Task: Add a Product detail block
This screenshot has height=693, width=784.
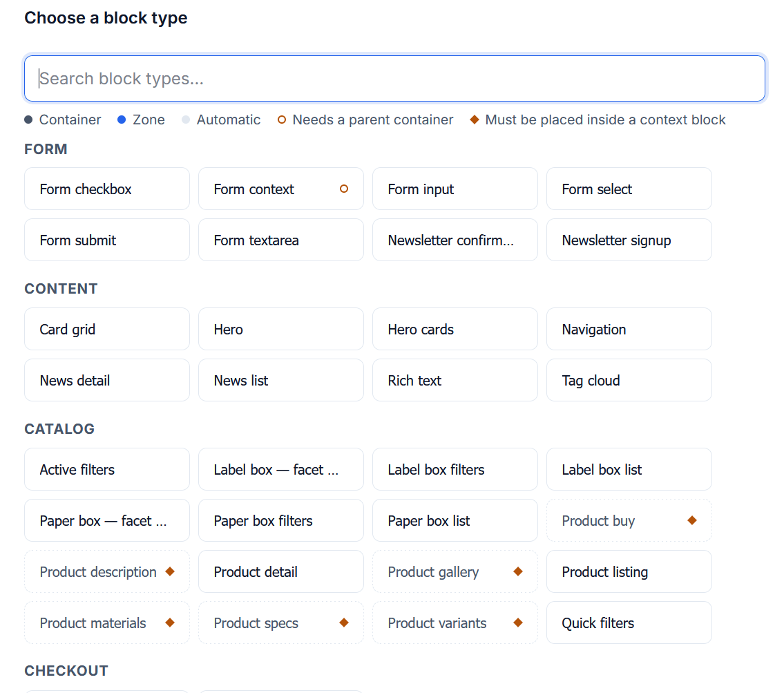Action: [x=281, y=571]
